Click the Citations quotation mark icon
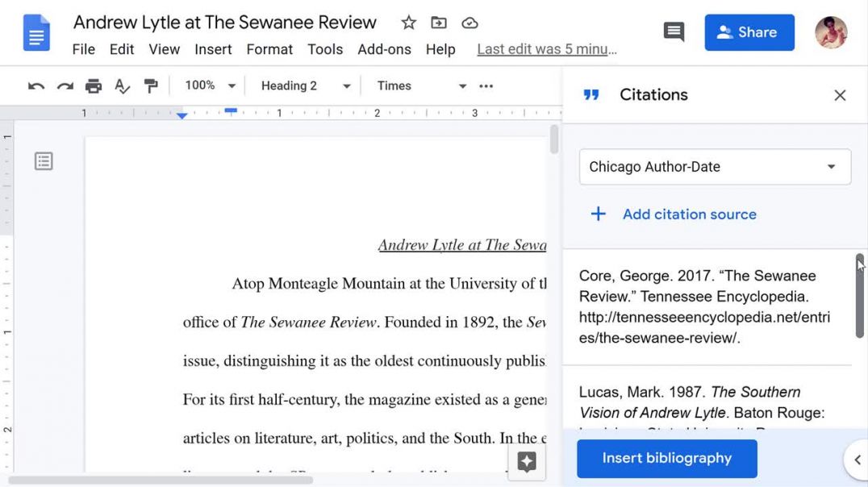The image size is (868, 487). point(591,94)
